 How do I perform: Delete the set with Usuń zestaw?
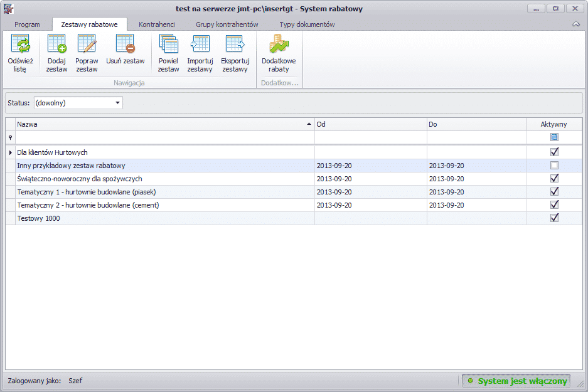126,50
